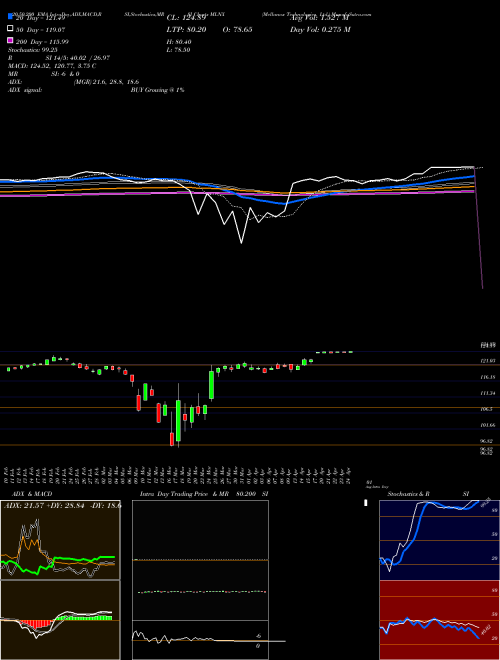
Task: Click the blue Stochastics chart panel
Action: pyautogui.click(x=439, y=540)
